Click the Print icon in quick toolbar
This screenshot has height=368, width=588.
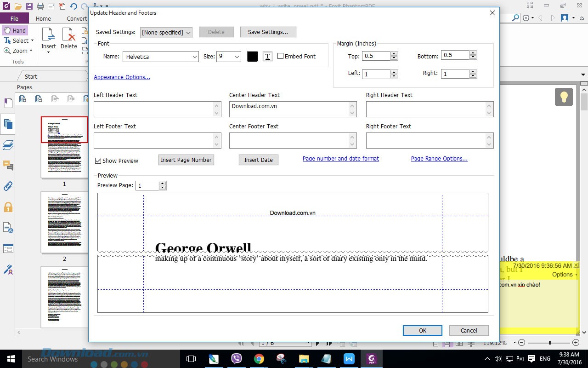[x=40, y=6]
